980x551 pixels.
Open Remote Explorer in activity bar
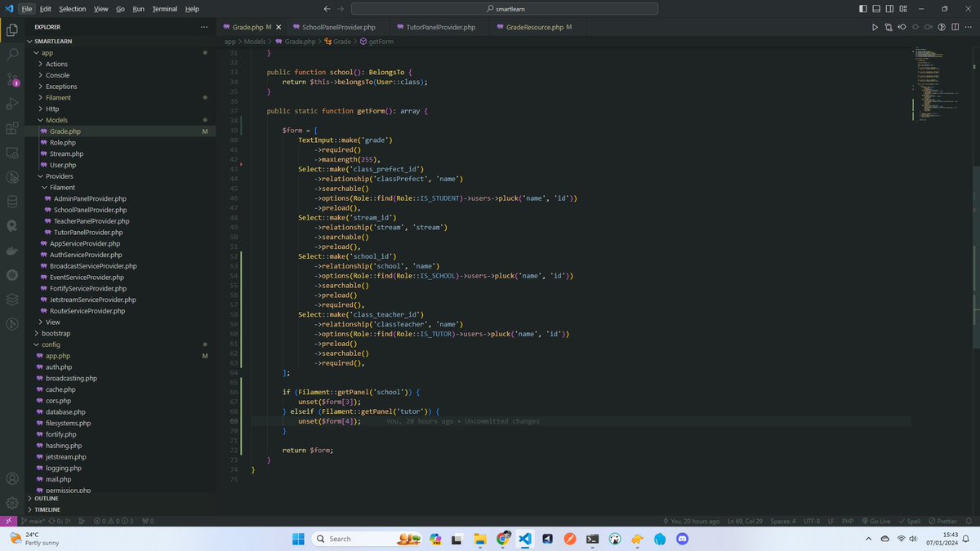pos(12,153)
